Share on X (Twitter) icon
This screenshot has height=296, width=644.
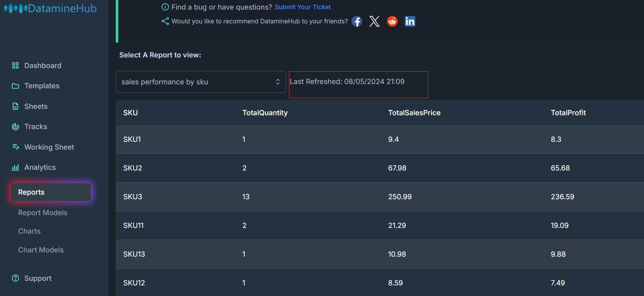pos(374,21)
